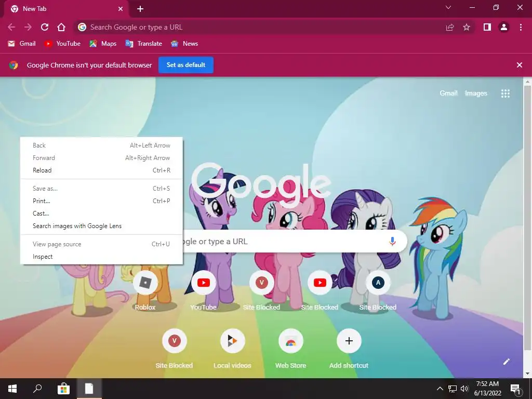Image resolution: width=532 pixels, height=399 pixels.
Task: Open the Windows Start menu
Action: click(x=12, y=389)
